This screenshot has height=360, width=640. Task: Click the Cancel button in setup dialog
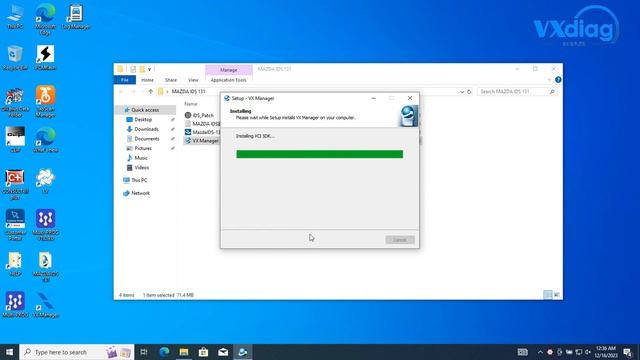(x=400, y=240)
